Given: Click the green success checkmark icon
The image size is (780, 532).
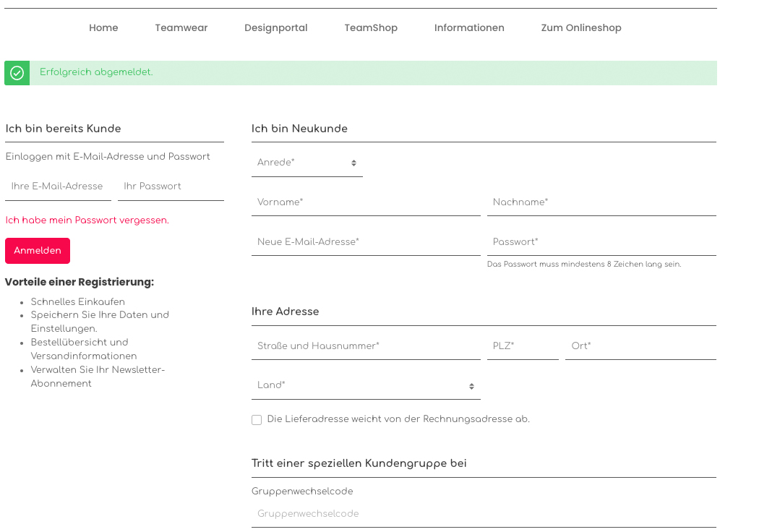Looking at the screenshot, I should 17,73.
